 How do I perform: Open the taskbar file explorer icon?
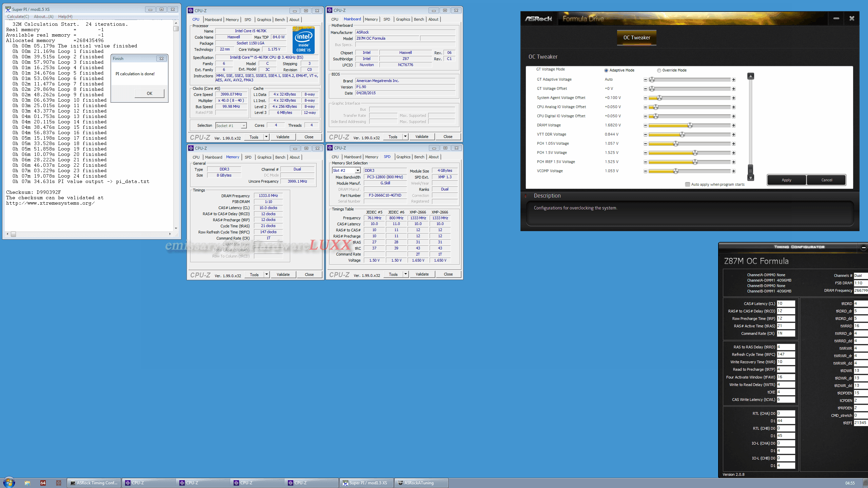[x=27, y=483]
